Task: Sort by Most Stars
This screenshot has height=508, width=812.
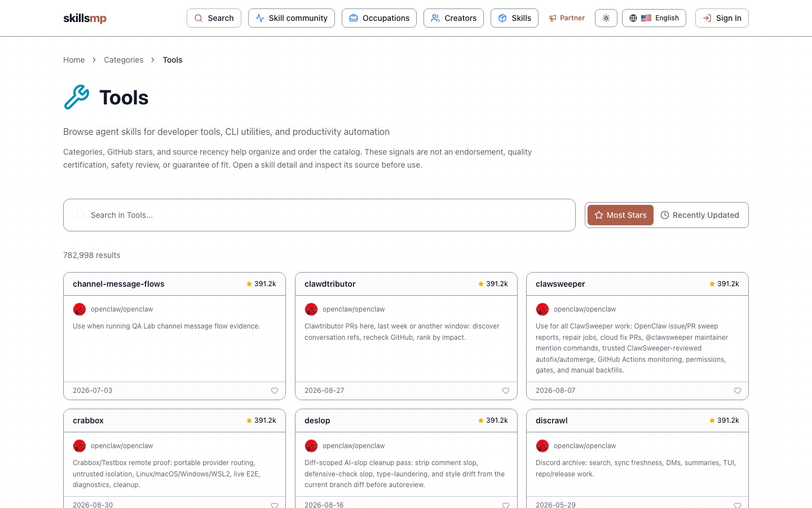Action: pyautogui.click(x=620, y=215)
